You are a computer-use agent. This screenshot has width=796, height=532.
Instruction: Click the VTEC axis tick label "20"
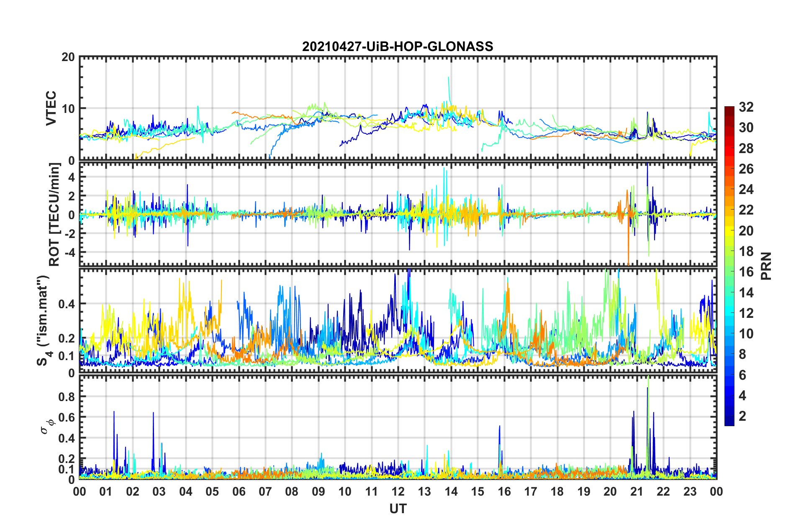pos(68,57)
